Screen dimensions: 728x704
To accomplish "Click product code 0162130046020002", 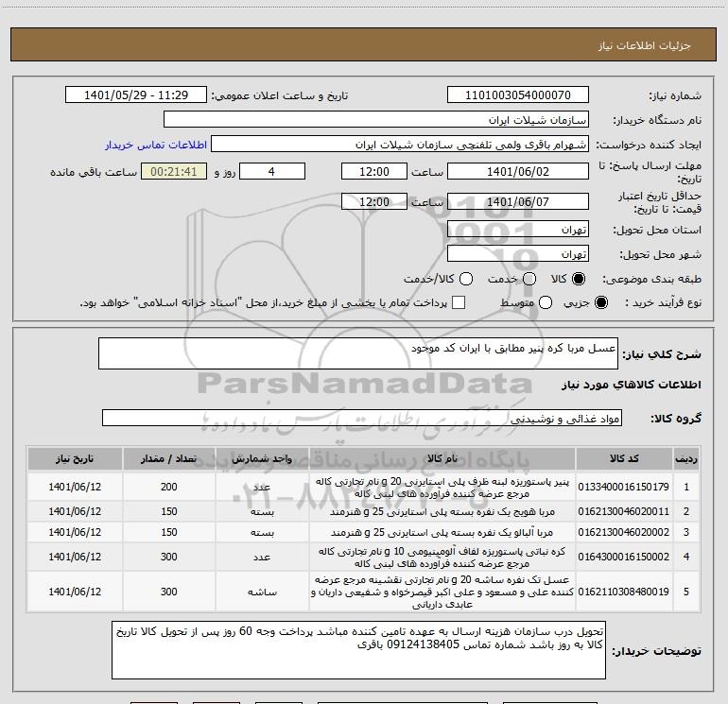I will (624, 532).
